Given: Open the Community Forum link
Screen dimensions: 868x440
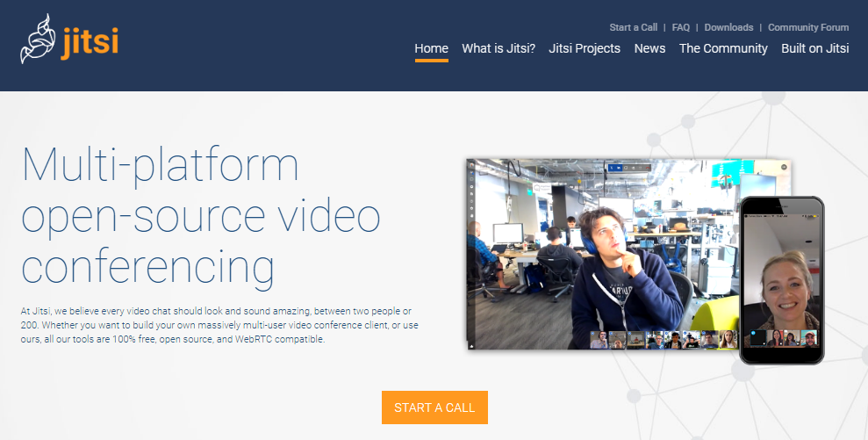Looking at the screenshot, I should point(808,27).
